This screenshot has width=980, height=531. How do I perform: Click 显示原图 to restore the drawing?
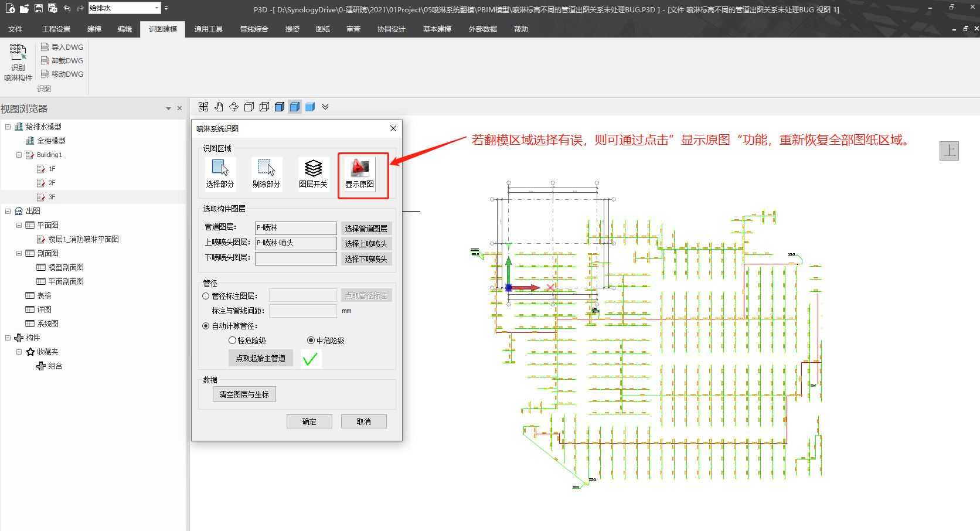[x=359, y=173]
